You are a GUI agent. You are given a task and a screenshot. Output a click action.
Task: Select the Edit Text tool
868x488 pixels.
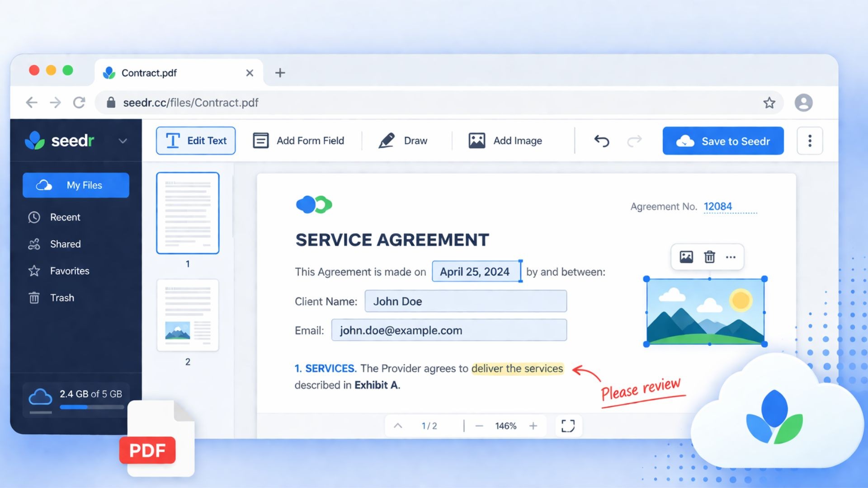[195, 141]
